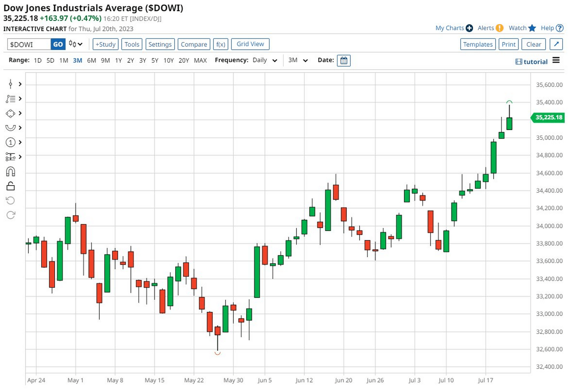Open the 3M period dropdown
The width and height of the screenshot is (574, 392).
pyautogui.click(x=298, y=60)
